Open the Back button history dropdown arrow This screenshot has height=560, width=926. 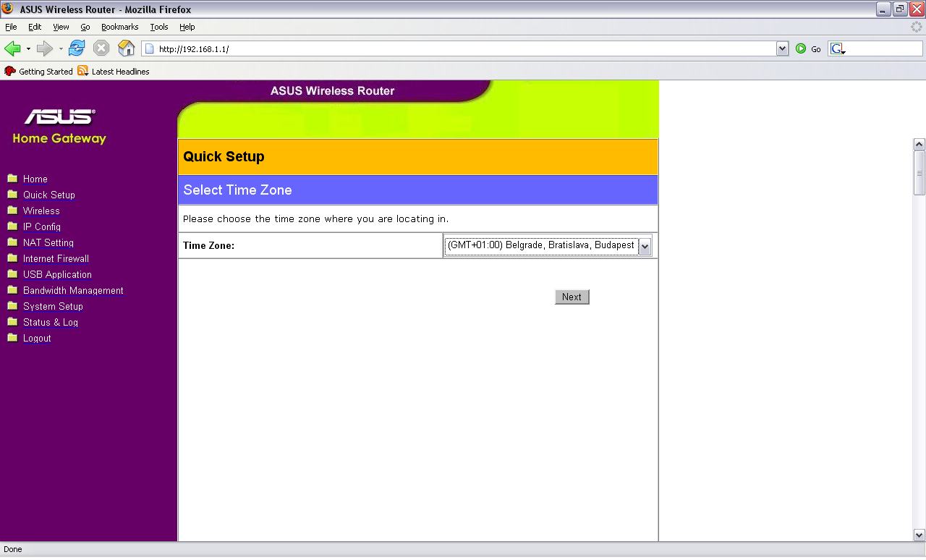28,48
